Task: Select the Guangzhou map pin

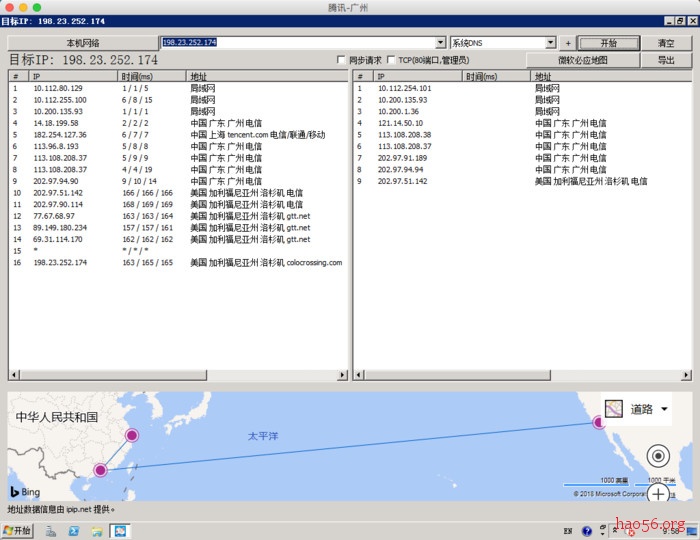Action: pos(100,470)
